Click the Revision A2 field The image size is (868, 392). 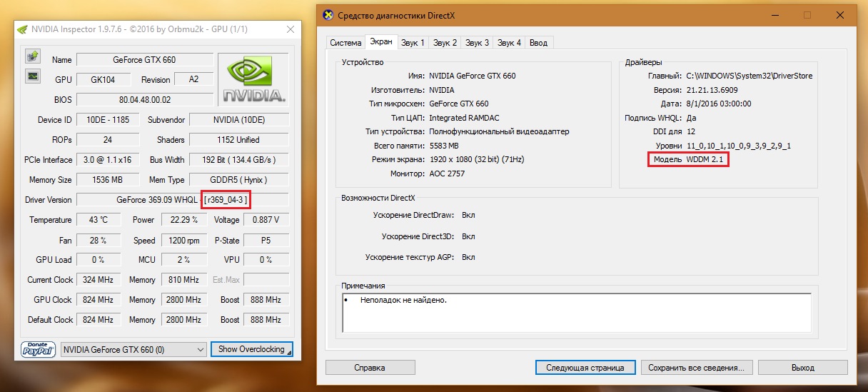point(193,80)
